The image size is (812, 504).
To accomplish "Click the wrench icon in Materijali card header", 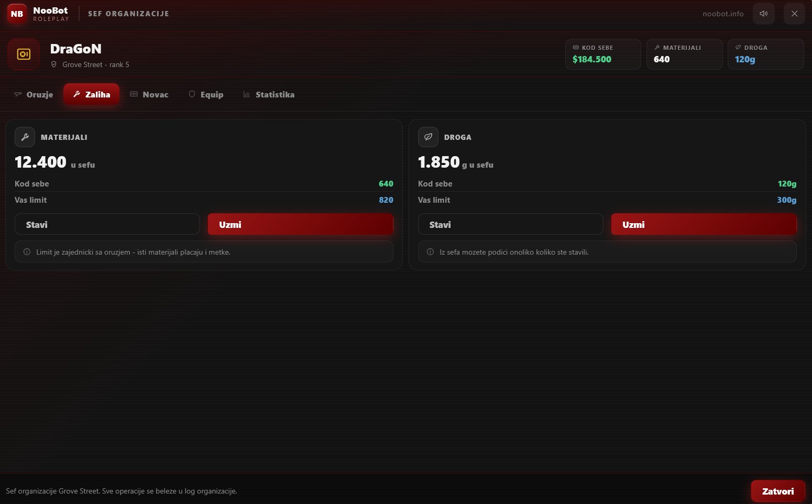I will coord(25,137).
